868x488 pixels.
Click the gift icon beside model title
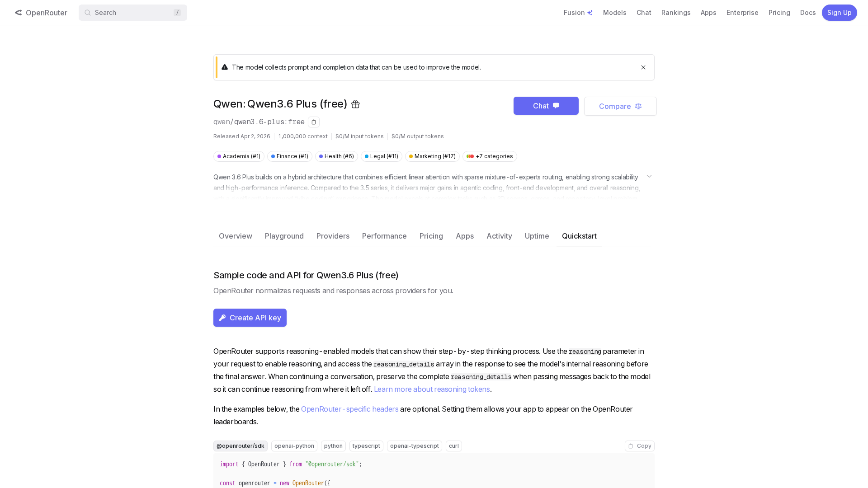356,104
